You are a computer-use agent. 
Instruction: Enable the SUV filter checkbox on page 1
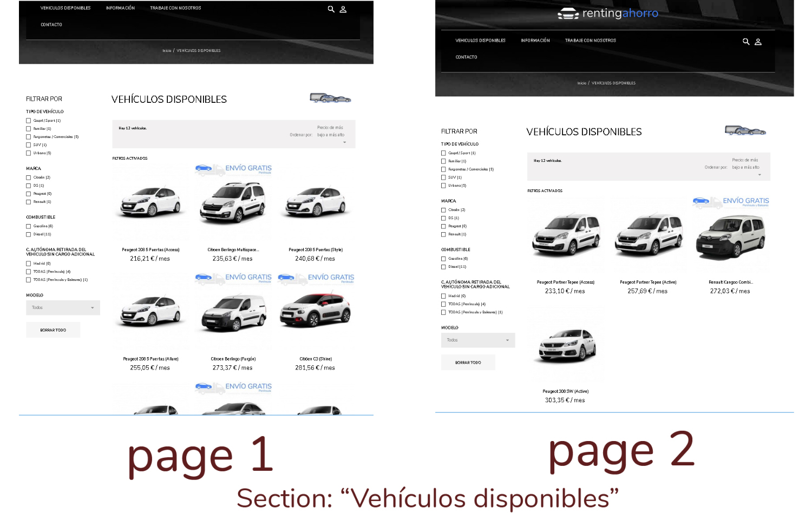click(x=29, y=145)
